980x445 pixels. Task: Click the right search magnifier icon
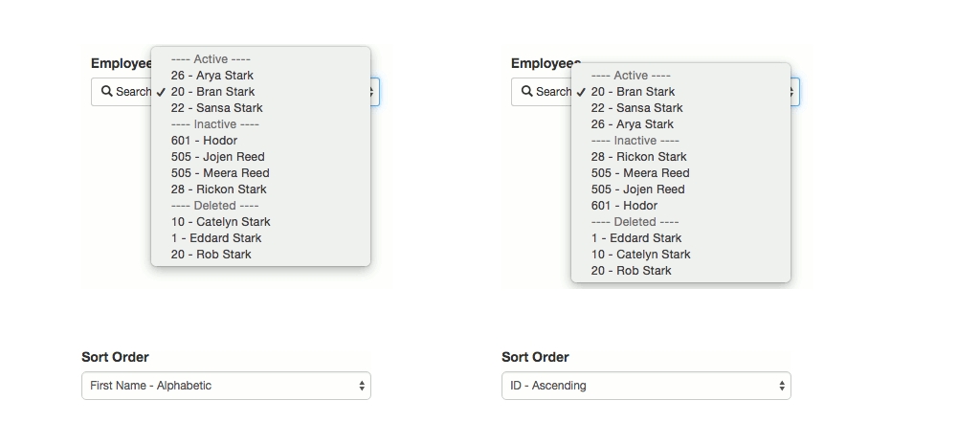[527, 91]
